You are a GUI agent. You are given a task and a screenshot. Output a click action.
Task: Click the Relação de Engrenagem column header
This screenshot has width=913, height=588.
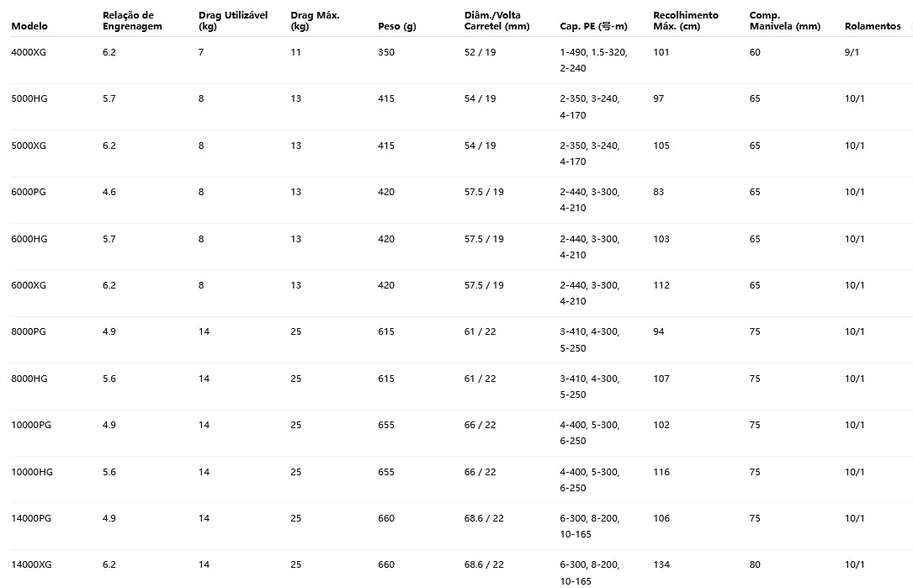(x=132, y=21)
